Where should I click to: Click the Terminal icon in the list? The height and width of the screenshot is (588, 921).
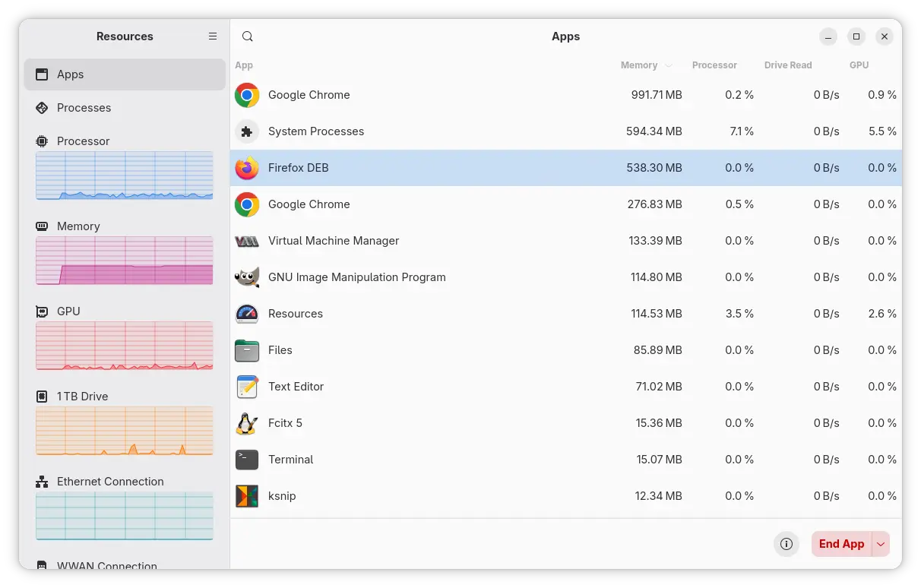tap(247, 460)
